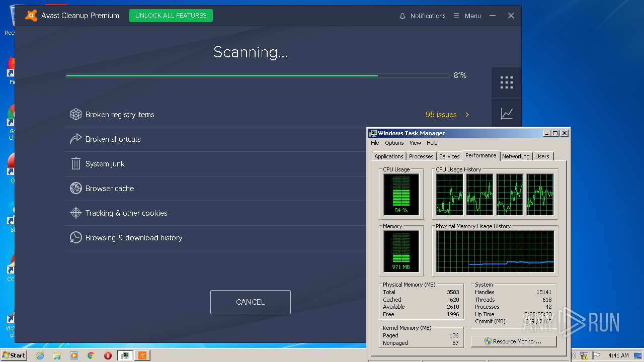Open the 95 issues link
The height and width of the screenshot is (362, 644).
[441, 115]
